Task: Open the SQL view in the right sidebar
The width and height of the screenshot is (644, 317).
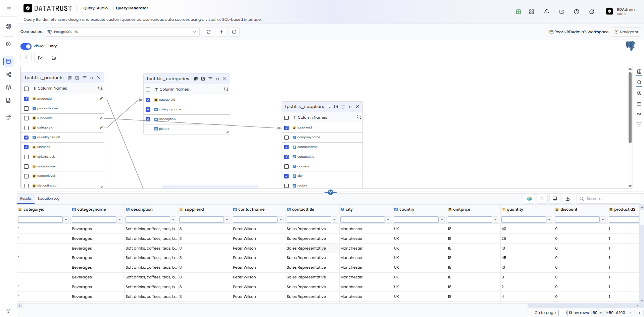Action: pyautogui.click(x=639, y=114)
